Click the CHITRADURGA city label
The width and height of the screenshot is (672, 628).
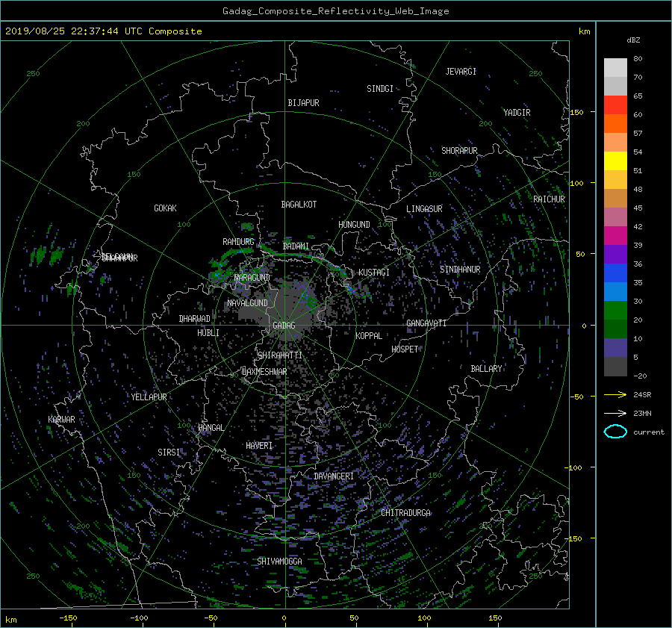click(405, 513)
